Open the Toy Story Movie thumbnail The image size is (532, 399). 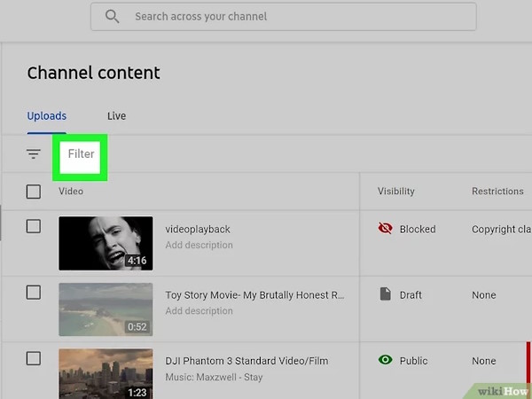[106, 309]
